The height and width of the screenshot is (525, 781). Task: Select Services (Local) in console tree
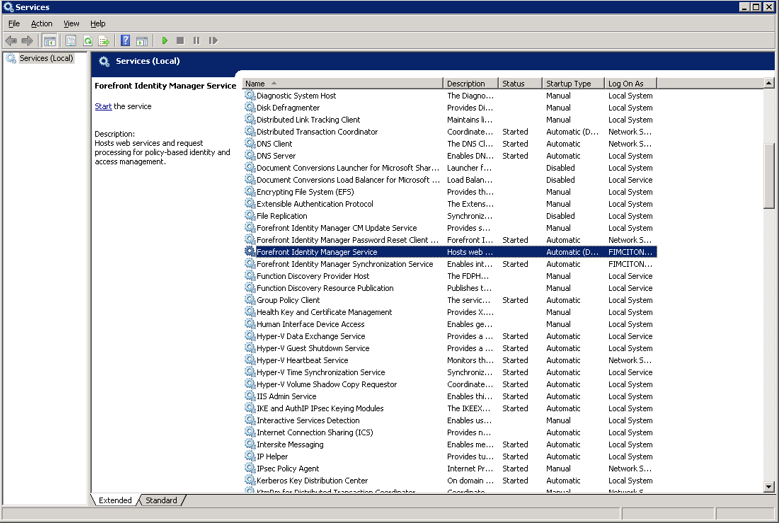click(46, 58)
